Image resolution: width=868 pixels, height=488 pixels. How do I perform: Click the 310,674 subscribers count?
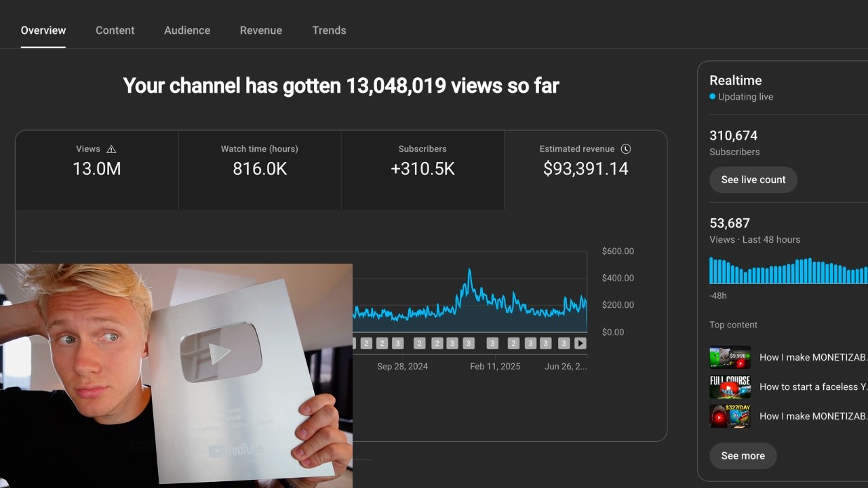(734, 136)
